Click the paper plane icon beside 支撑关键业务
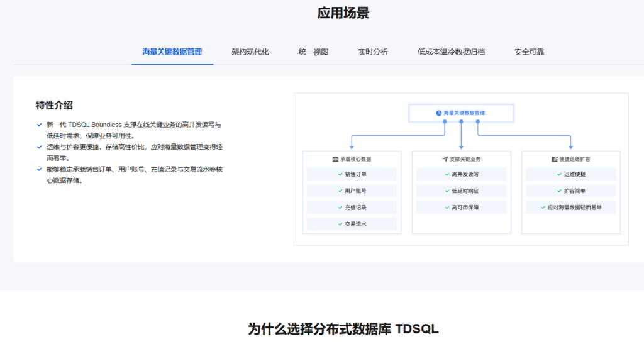 (445, 159)
